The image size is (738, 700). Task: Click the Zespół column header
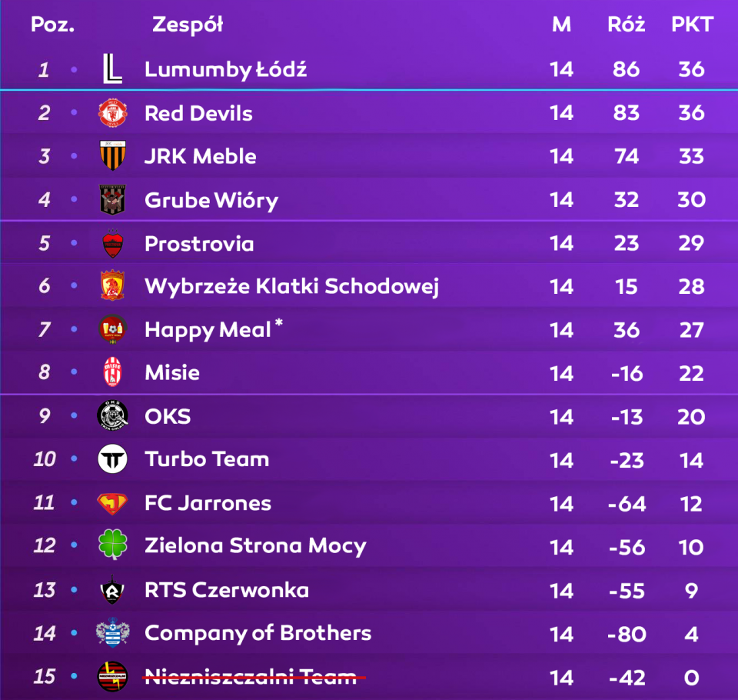click(x=188, y=25)
